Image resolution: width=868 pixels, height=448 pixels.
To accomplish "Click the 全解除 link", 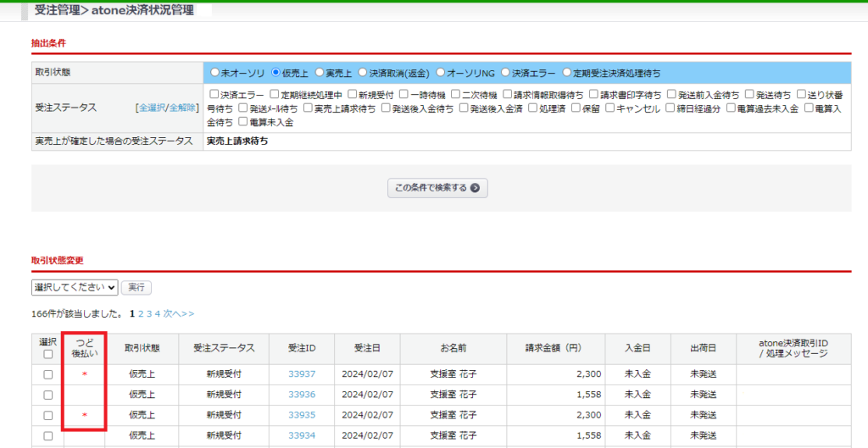I will click(x=182, y=108).
